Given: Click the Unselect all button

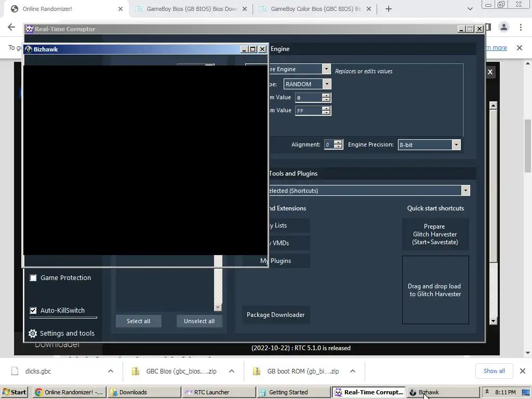Looking at the screenshot, I should click(x=199, y=321).
